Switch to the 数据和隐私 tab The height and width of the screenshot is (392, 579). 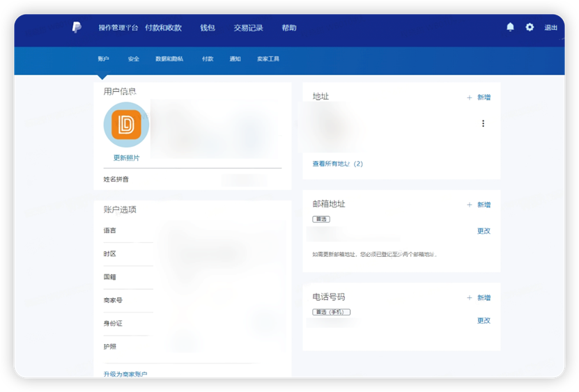[169, 59]
